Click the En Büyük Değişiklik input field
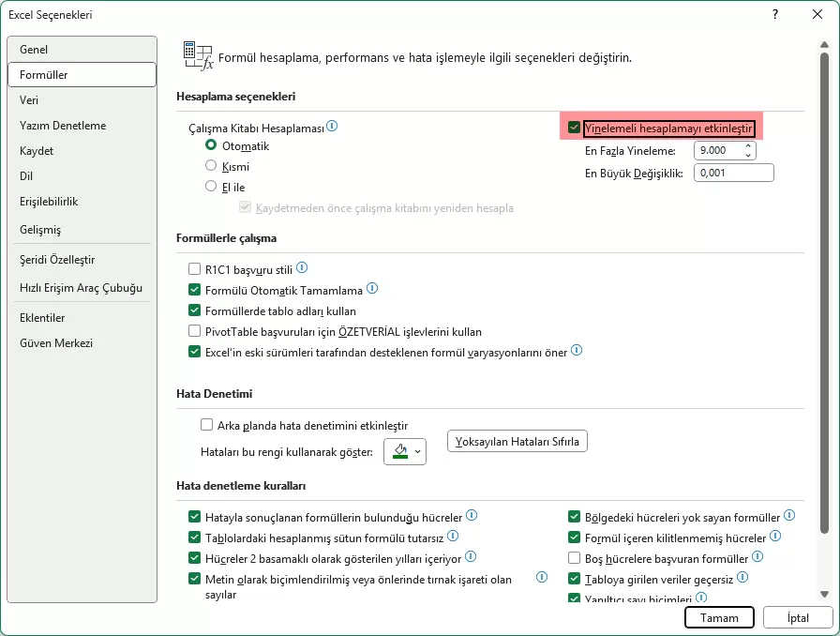The height and width of the screenshot is (636, 840). [x=733, y=173]
